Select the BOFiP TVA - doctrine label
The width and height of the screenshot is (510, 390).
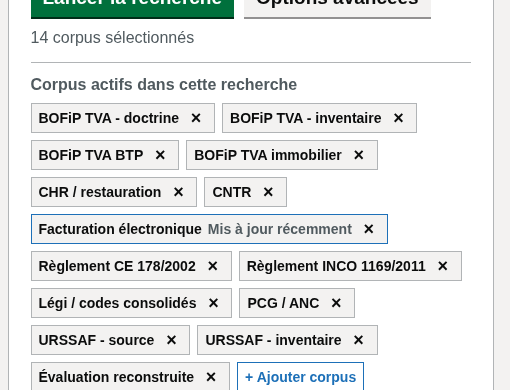(x=109, y=118)
